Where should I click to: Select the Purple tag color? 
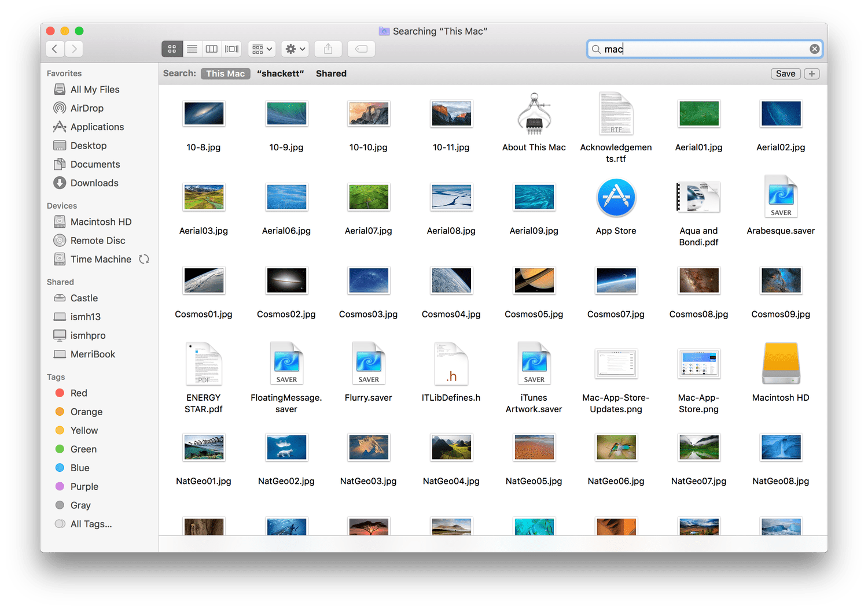(84, 486)
